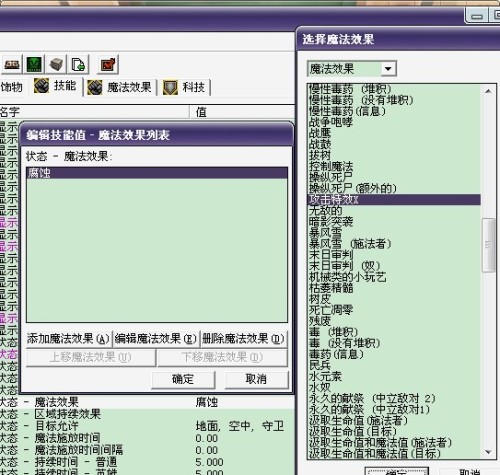Open the green AI Editor icon

[34, 64]
